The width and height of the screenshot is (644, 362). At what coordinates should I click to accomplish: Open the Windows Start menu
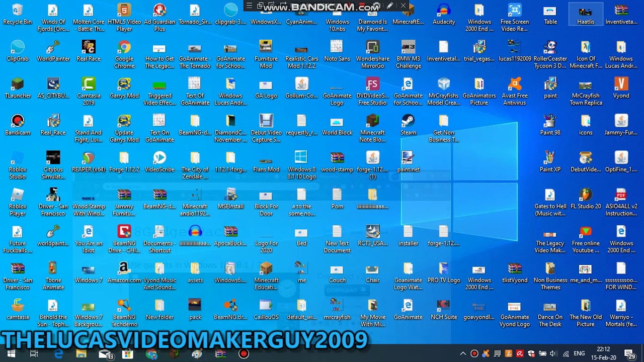(x=11, y=353)
